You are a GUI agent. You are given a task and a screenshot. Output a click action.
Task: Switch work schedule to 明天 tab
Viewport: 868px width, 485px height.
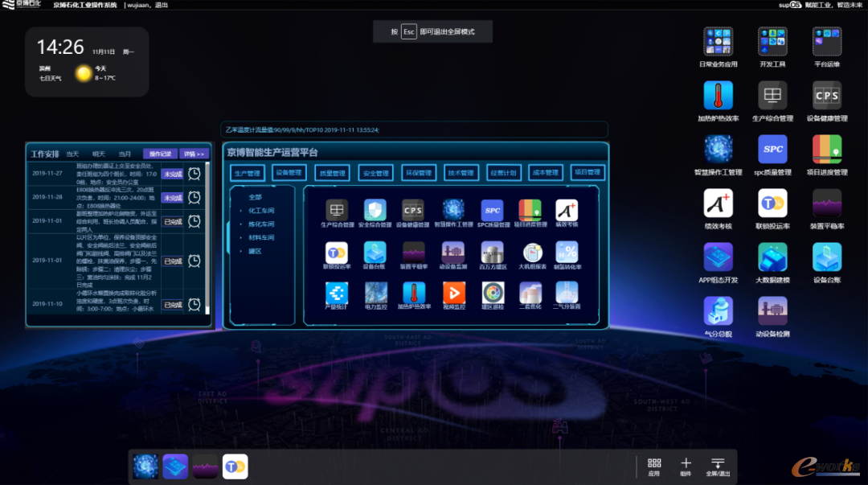(99, 154)
